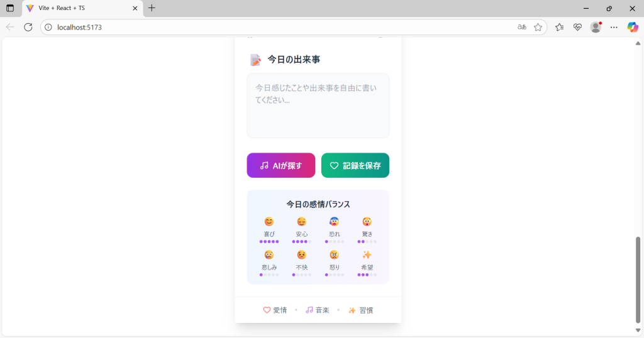
Task: Open the translate page icon
Action: coord(521,27)
